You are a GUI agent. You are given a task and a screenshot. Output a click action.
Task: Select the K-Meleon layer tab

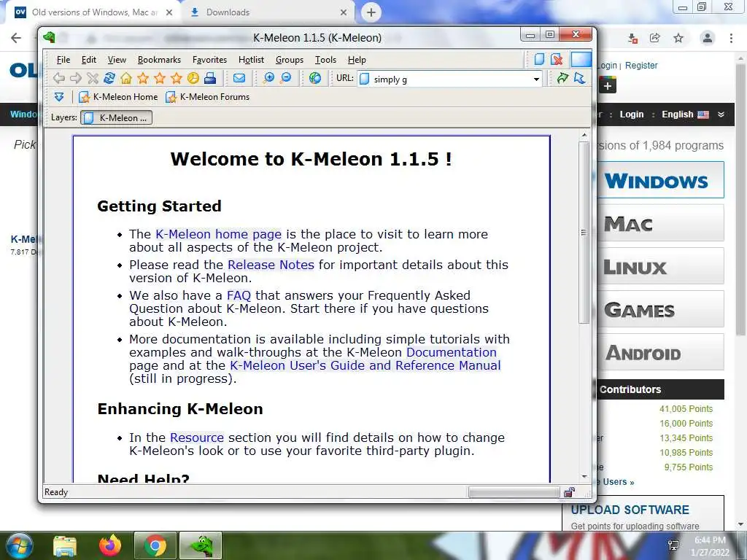(x=117, y=117)
